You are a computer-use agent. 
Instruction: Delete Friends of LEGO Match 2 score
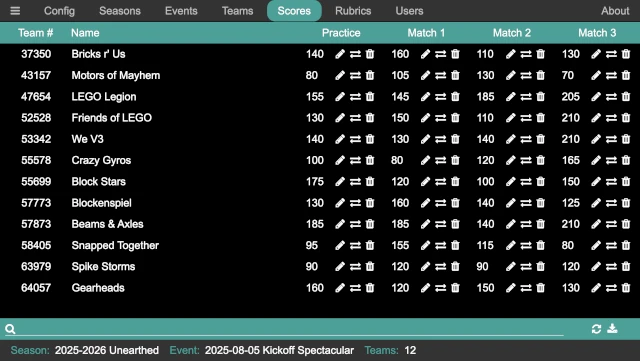[540, 118]
